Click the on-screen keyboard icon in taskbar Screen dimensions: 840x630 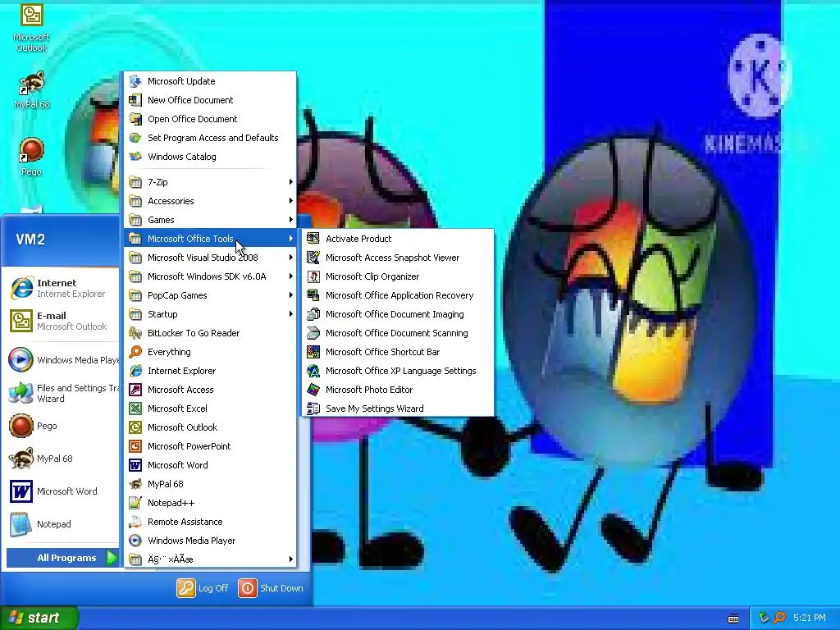[733, 619]
